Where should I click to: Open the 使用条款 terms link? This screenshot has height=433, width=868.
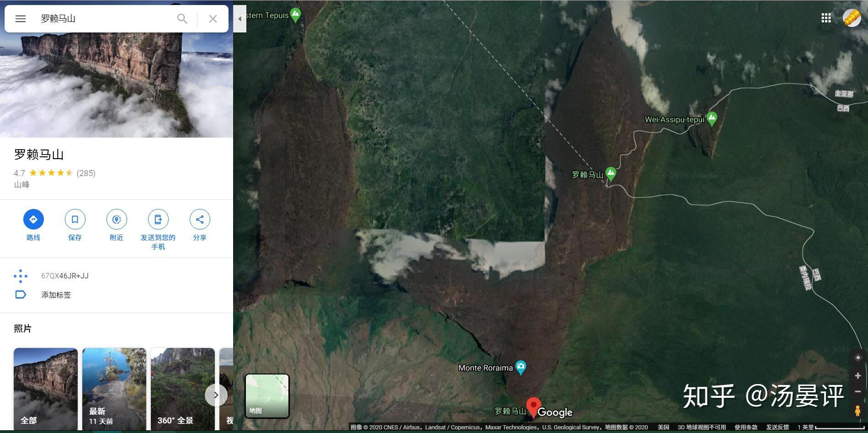click(746, 428)
